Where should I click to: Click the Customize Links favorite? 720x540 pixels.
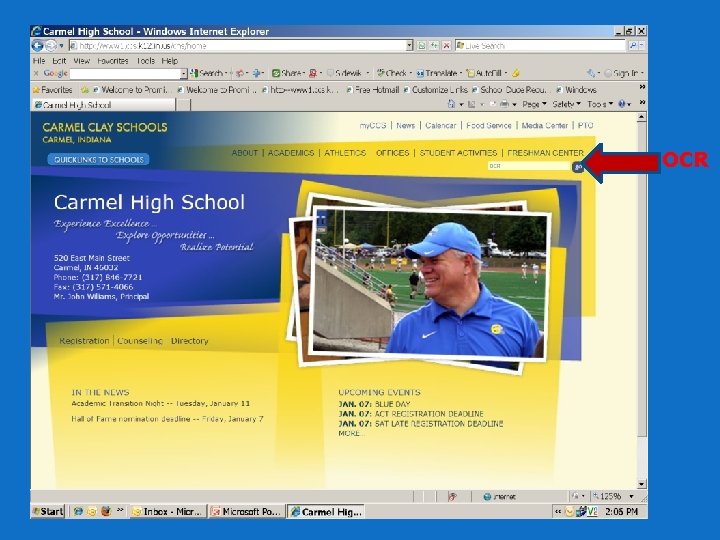(435, 90)
